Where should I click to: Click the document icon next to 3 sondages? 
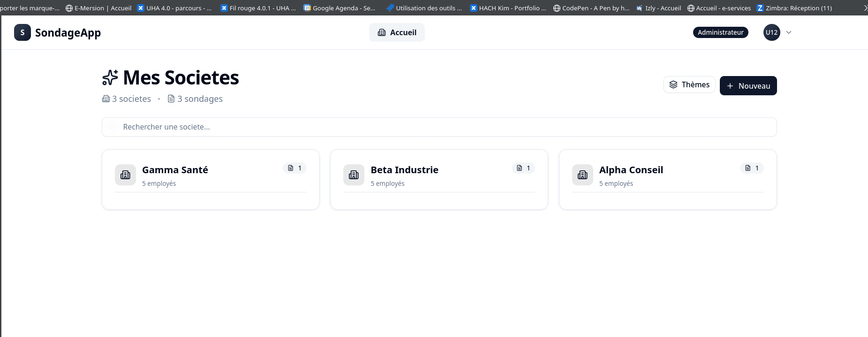point(171,99)
